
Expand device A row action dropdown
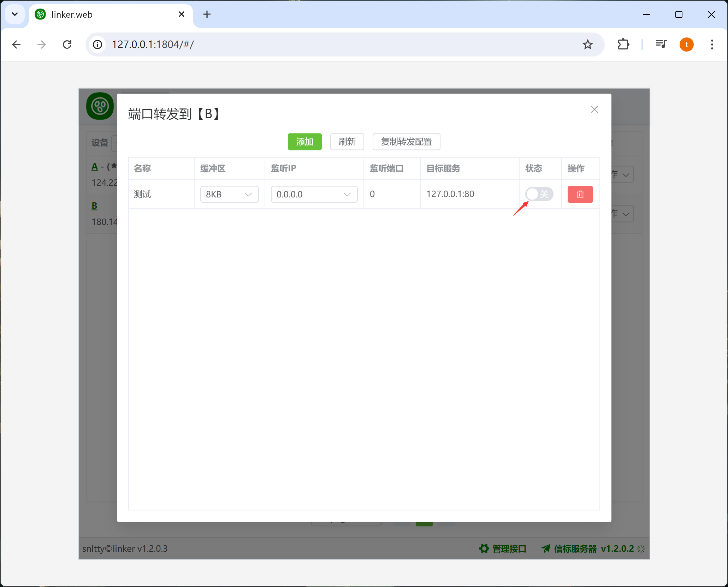[x=622, y=174]
